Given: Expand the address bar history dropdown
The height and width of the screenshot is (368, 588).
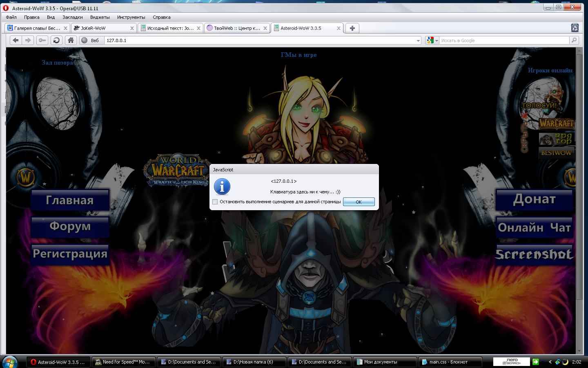Looking at the screenshot, I should coord(418,40).
